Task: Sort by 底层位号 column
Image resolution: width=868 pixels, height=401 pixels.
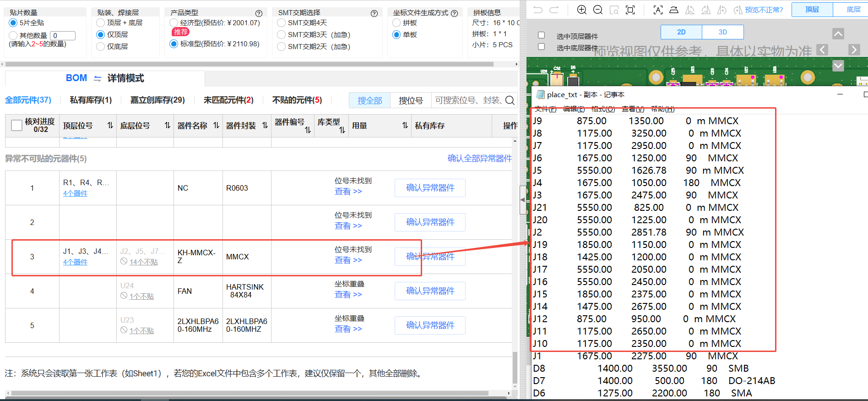Action: [x=168, y=125]
